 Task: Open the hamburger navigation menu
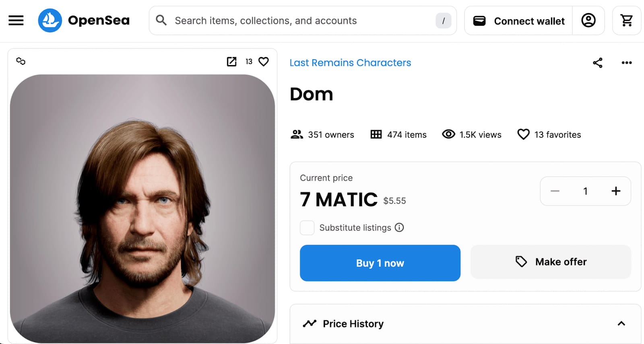(x=16, y=20)
